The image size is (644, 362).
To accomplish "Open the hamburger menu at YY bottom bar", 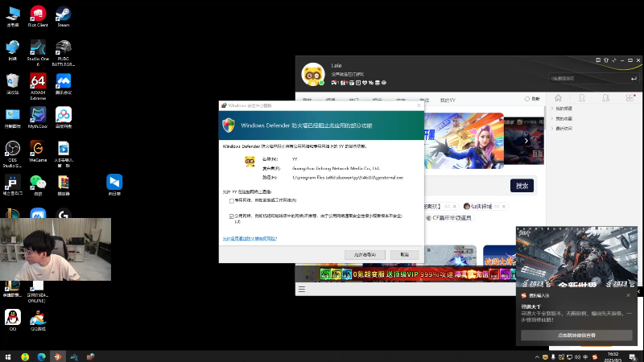I will point(302,290).
